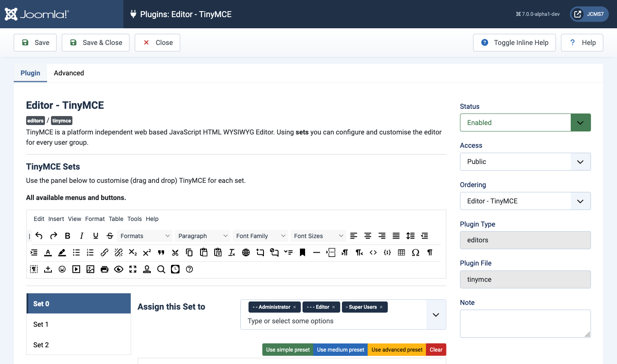Select Set 1 in the sets list
The image size is (617, 364).
pos(78,324)
